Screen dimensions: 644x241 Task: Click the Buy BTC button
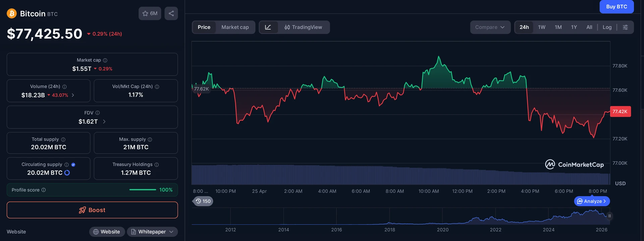pos(616,7)
